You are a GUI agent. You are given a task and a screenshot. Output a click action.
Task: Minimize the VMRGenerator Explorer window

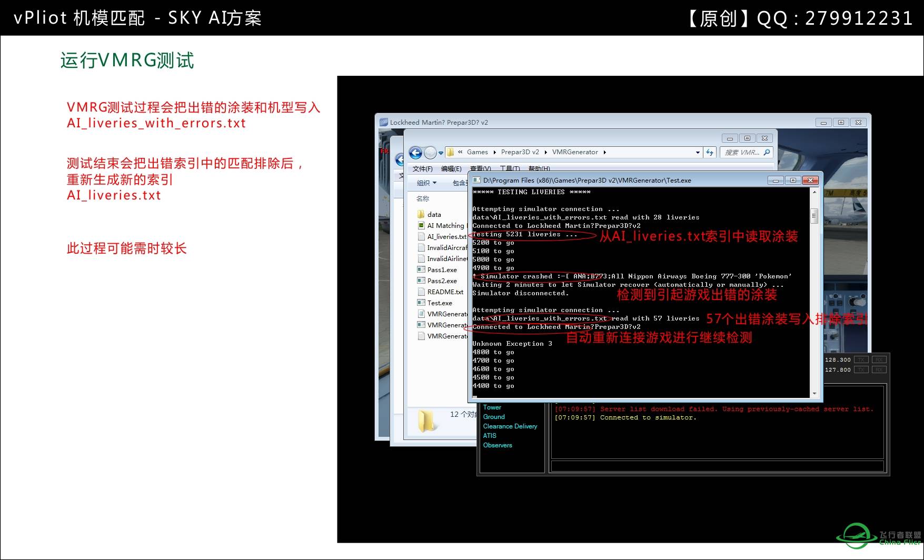click(730, 138)
